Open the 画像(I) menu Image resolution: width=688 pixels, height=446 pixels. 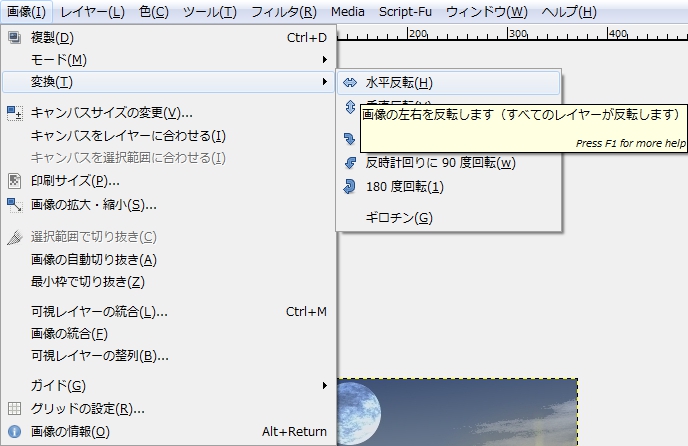tap(26, 12)
